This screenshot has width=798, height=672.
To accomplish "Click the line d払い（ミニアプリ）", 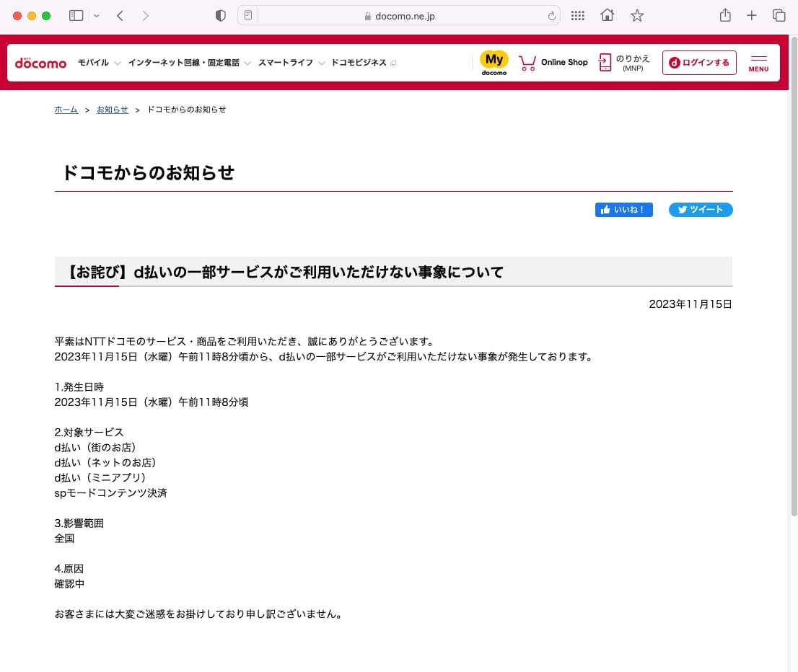I will (x=100, y=477).
